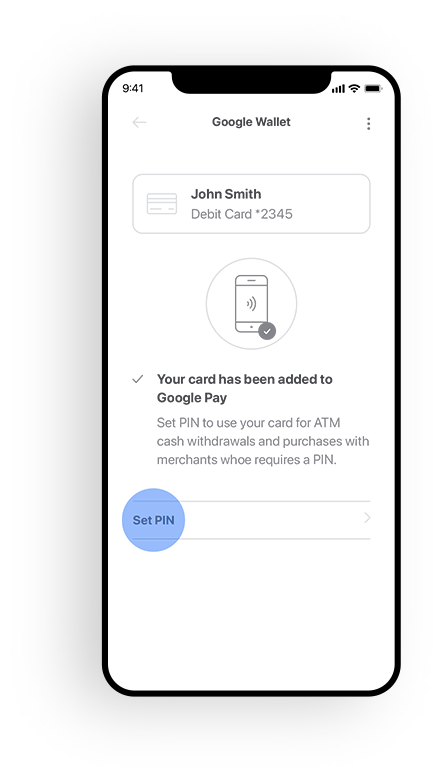Click the gray checkmark badge on phone
The width and height of the screenshot is (446, 782).
(x=267, y=331)
